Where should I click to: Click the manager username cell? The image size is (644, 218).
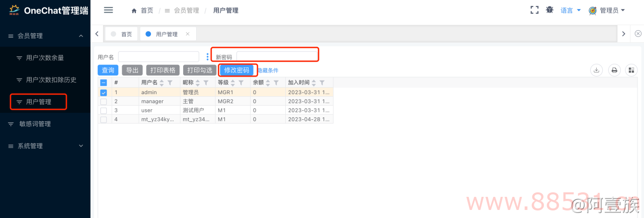[159, 101]
